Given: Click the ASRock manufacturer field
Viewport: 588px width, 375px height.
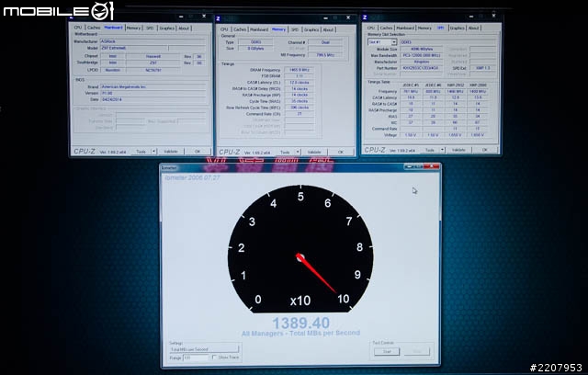Looking at the screenshot, I should point(153,41).
